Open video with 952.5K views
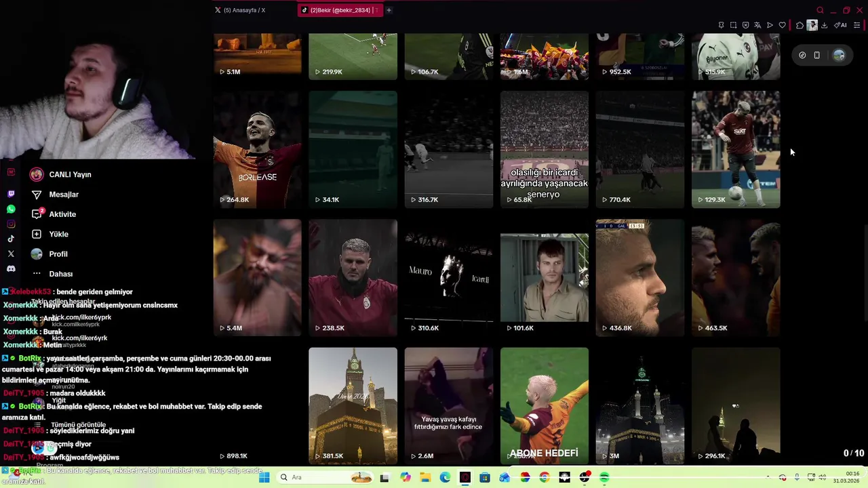The height and width of the screenshot is (488, 868). click(640, 56)
